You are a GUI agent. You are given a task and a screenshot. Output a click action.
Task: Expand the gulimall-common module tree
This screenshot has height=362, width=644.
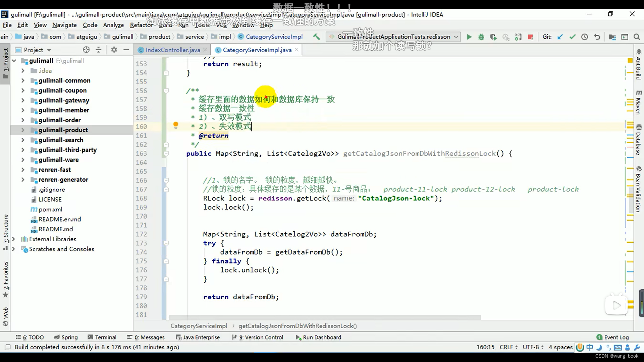pos(23,80)
